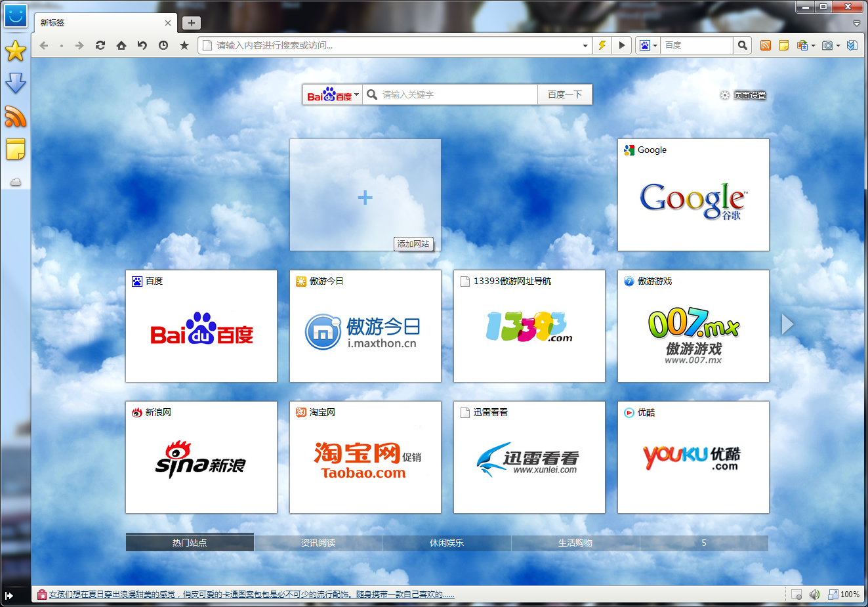Go back with the back arrow

pos(44,45)
